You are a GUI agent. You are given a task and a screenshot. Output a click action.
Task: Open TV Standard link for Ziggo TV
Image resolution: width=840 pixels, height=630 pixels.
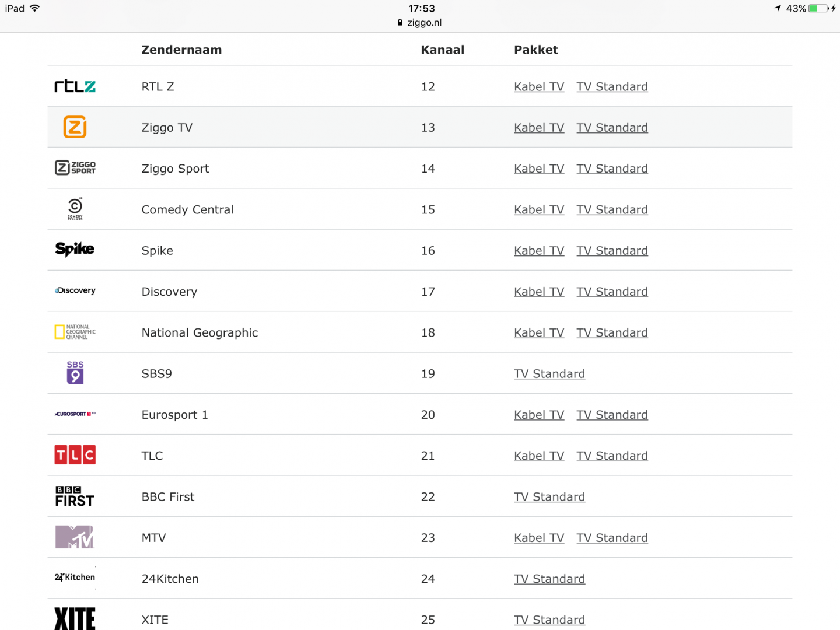(x=612, y=128)
